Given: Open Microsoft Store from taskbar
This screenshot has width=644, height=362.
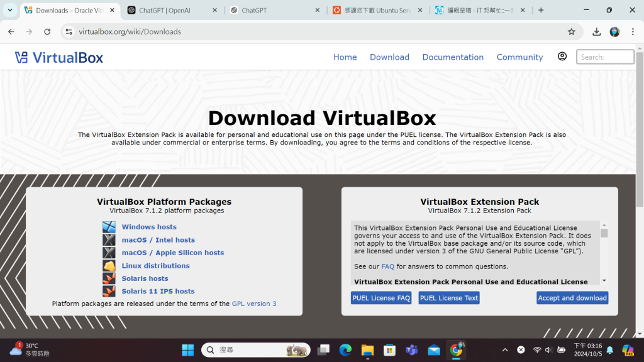Looking at the screenshot, I should click(389, 350).
